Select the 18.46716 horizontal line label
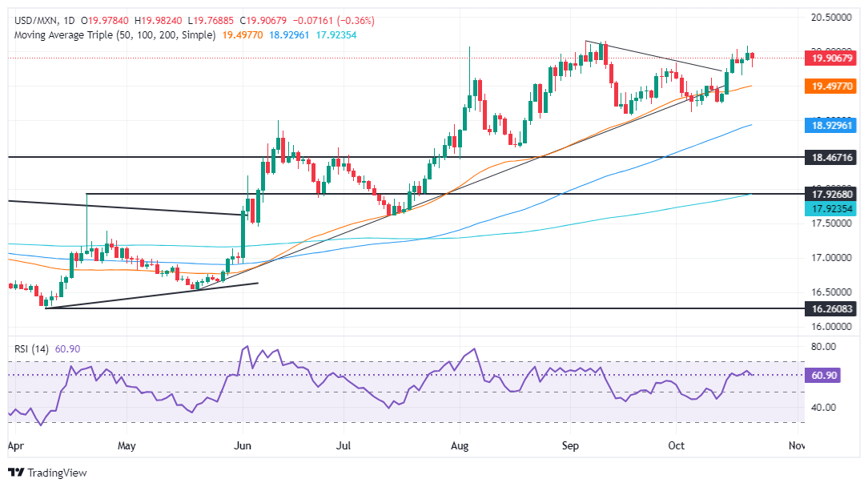The height and width of the screenshot is (487, 868). click(831, 157)
